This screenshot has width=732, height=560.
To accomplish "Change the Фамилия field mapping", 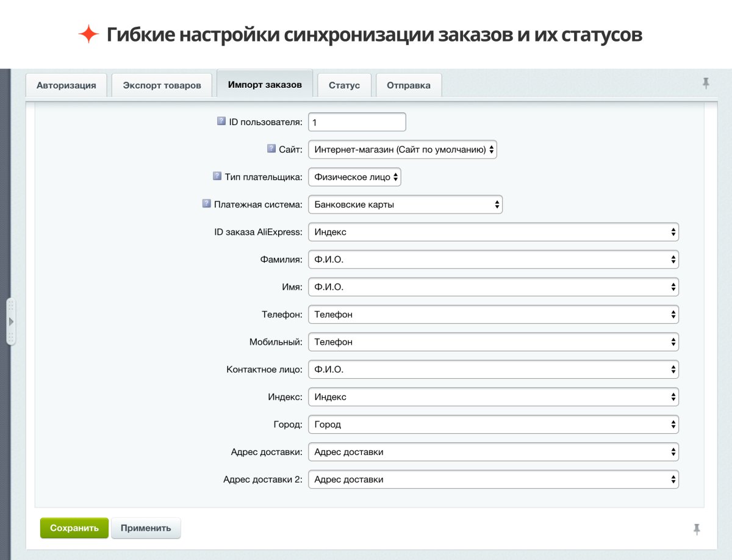I will click(493, 259).
